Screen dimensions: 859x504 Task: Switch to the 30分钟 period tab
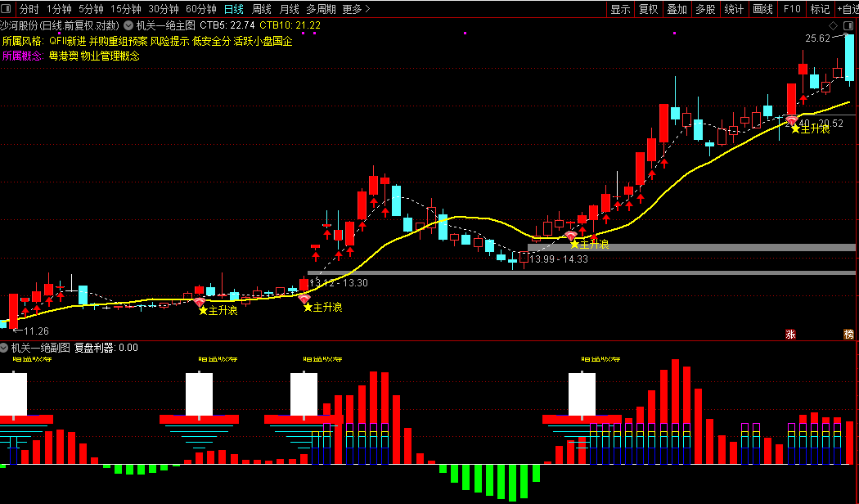click(x=164, y=9)
